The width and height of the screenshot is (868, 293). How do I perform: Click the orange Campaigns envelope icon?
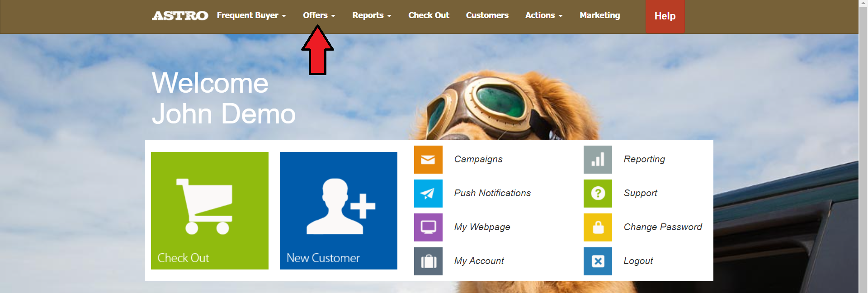tap(428, 160)
